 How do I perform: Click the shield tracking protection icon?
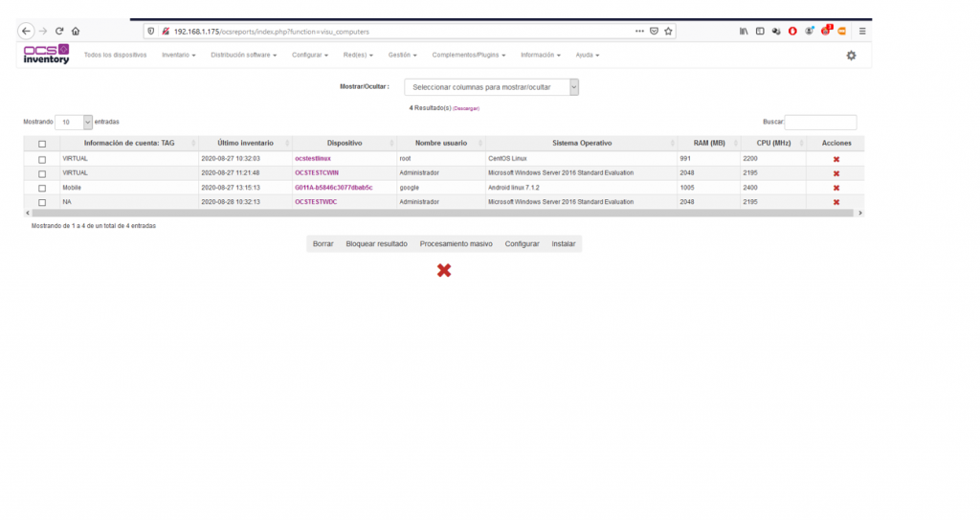(x=150, y=32)
